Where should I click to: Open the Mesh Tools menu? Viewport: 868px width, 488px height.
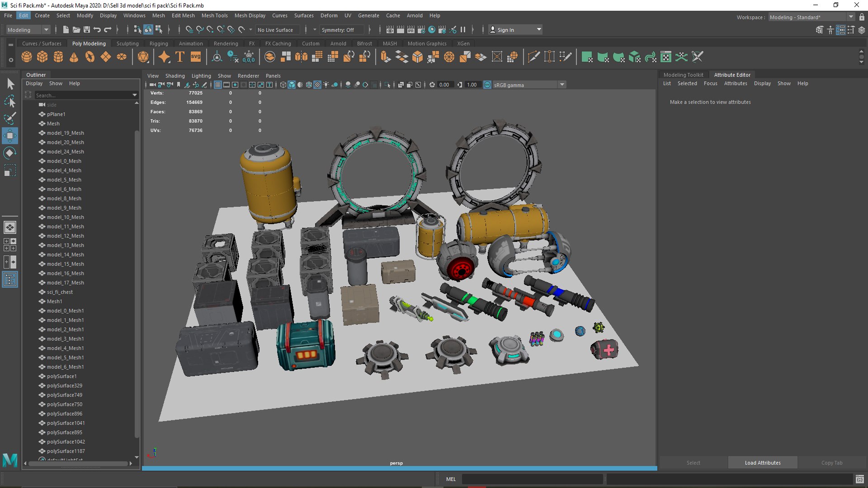click(214, 15)
